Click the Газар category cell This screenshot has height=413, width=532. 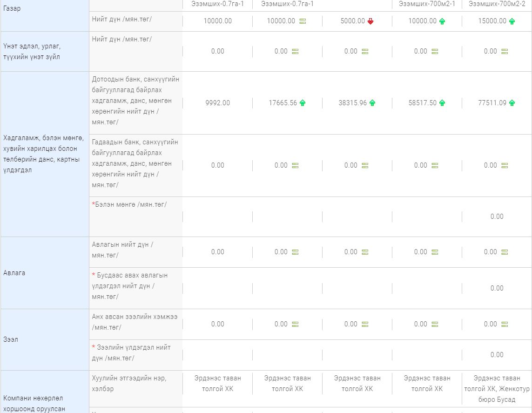click(45, 9)
